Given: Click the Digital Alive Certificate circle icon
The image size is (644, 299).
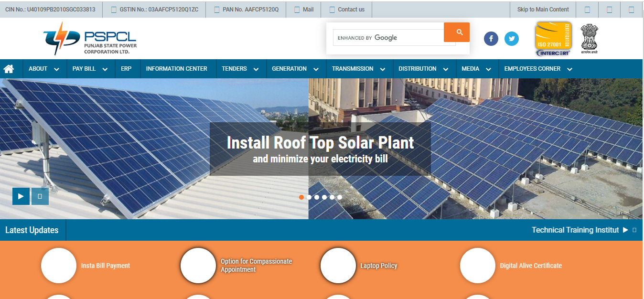Looking at the screenshot, I should coord(477,266).
